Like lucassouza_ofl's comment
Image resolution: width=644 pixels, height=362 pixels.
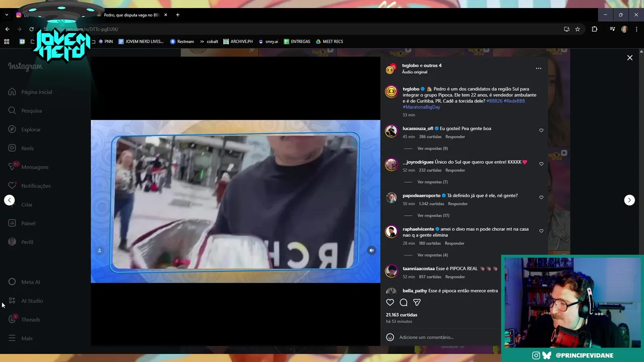pyautogui.click(x=541, y=130)
